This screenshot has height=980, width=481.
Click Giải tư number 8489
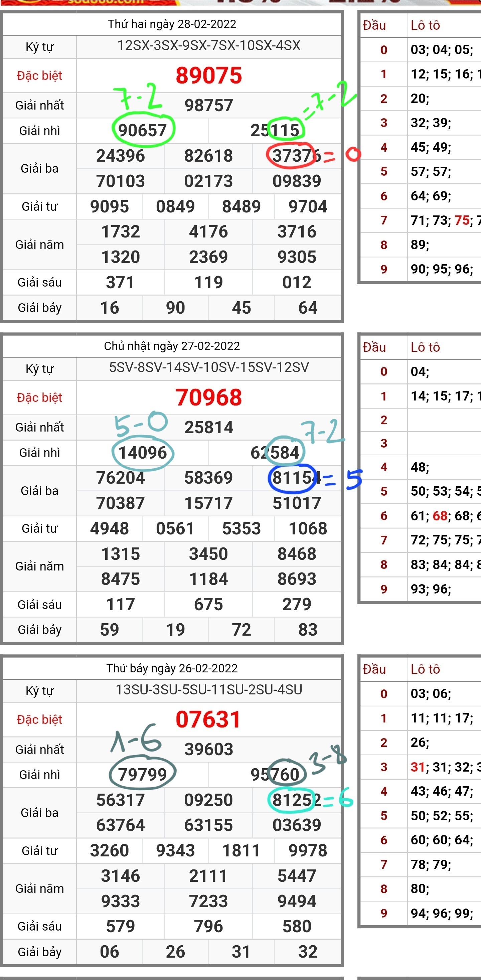(x=242, y=206)
